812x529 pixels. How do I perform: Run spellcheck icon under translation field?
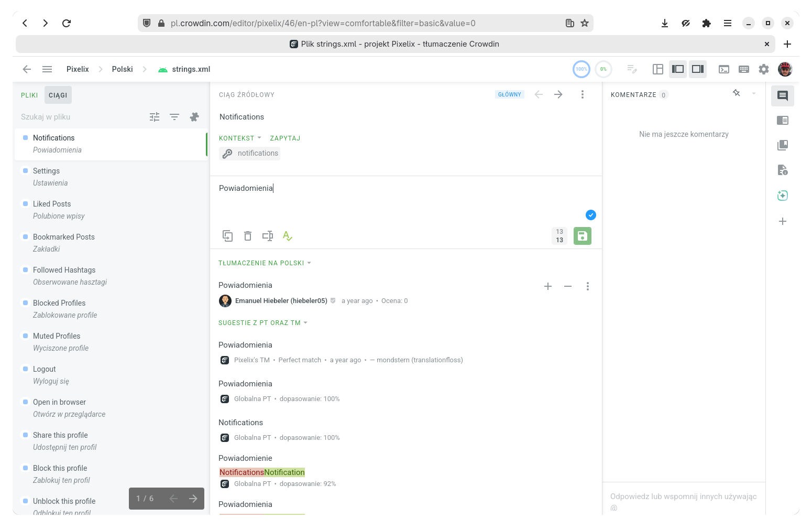point(287,236)
